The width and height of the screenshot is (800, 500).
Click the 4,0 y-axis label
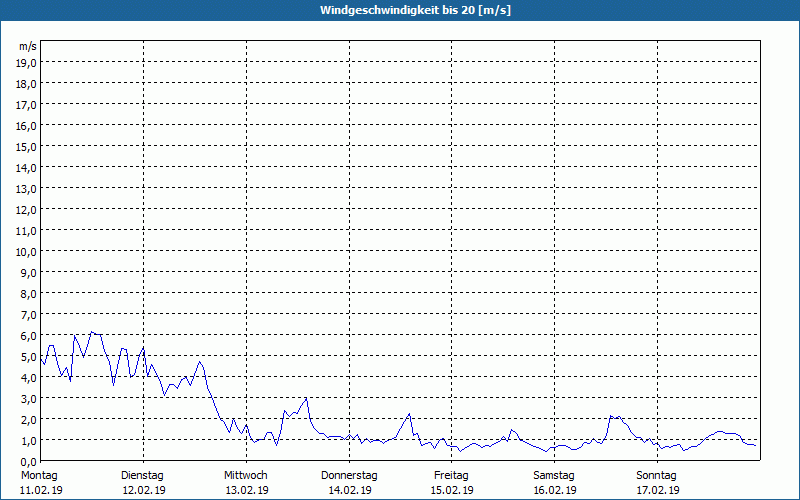[29, 378]
